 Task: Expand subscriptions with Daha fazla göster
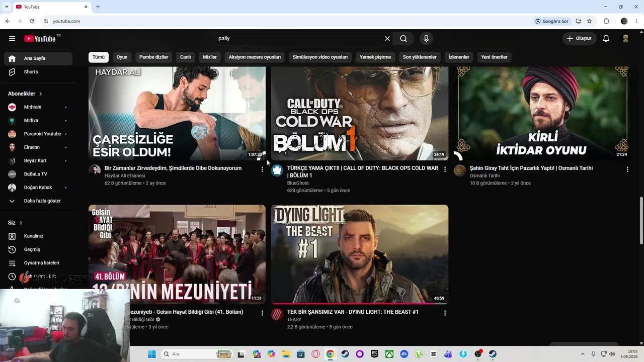tap(38, 201)
